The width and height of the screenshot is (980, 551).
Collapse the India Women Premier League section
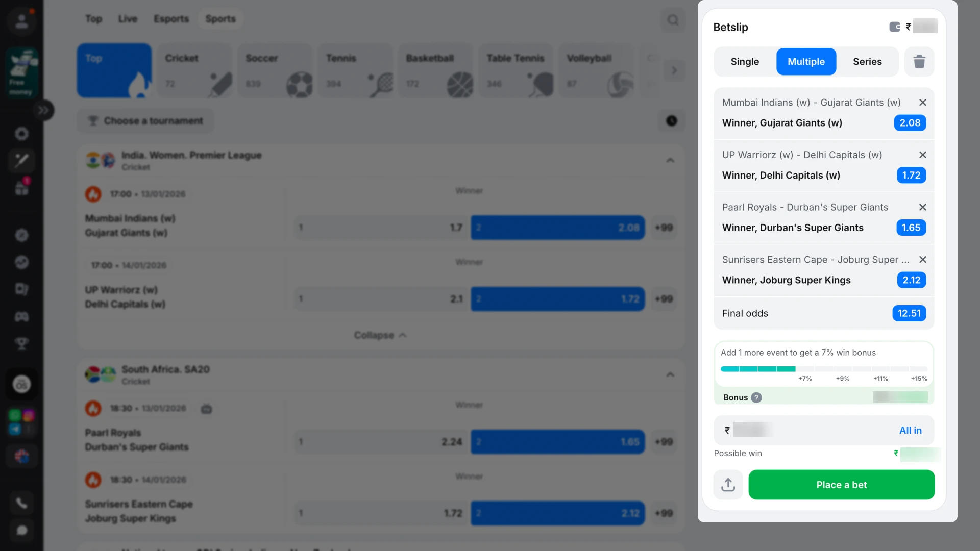(670, 160)
